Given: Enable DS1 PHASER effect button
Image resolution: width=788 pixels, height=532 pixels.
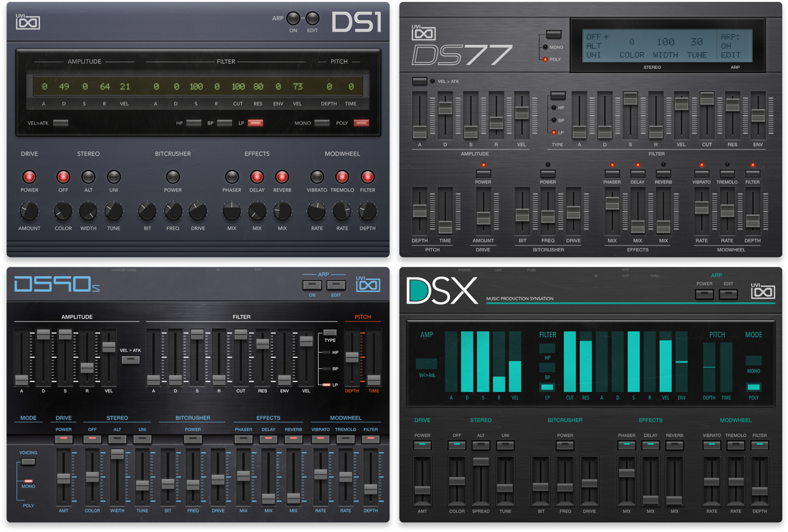Looking at the screenshot, I should tap(232, 177).
